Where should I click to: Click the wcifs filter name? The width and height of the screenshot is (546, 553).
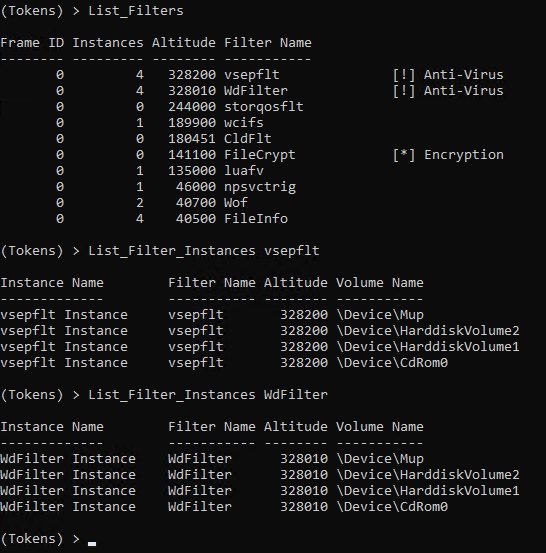[x=244, y=123]
